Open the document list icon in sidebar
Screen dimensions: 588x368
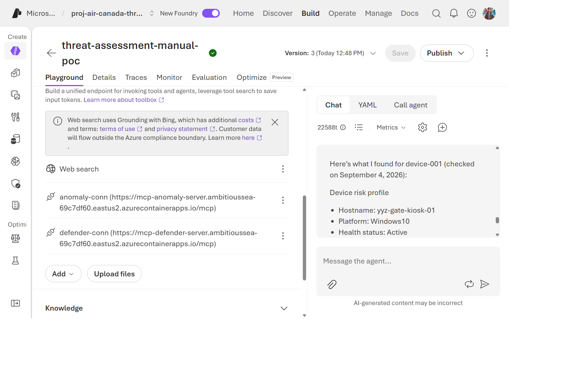[x=15, y=205]
